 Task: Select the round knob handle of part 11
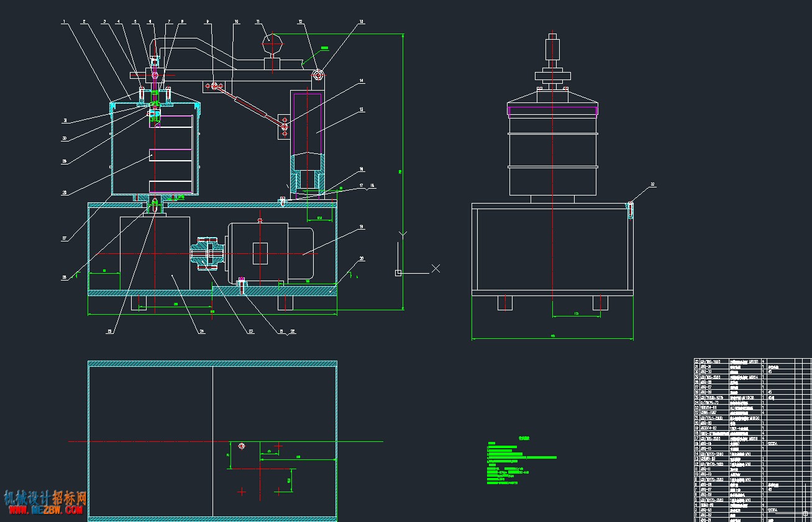[273, 43]
